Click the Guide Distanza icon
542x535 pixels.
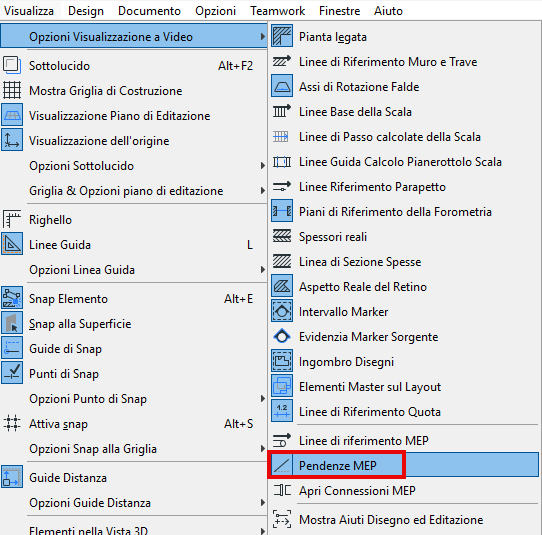click(x=12, y=477)
